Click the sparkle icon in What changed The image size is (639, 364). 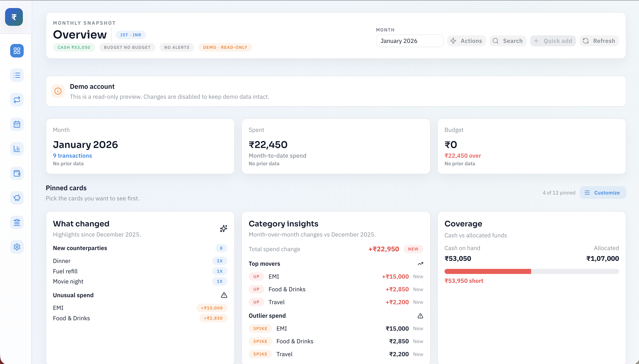(223, 228)
